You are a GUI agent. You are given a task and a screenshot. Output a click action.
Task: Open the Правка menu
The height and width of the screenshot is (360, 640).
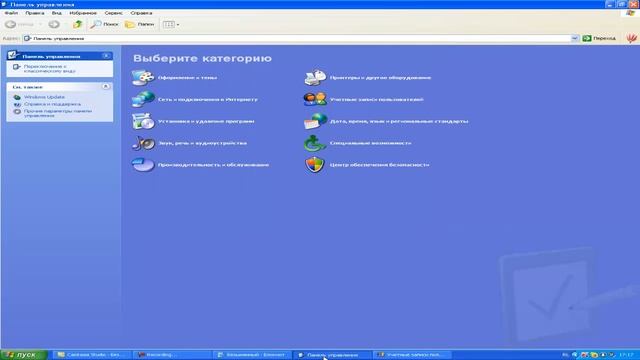coord(35,13)
